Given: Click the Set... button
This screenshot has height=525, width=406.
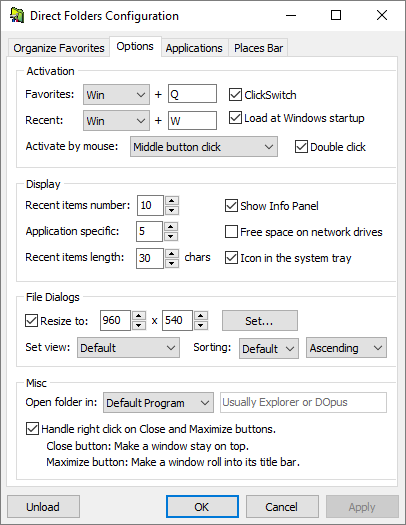Looking at the screenshot, I should click(260, 321).
